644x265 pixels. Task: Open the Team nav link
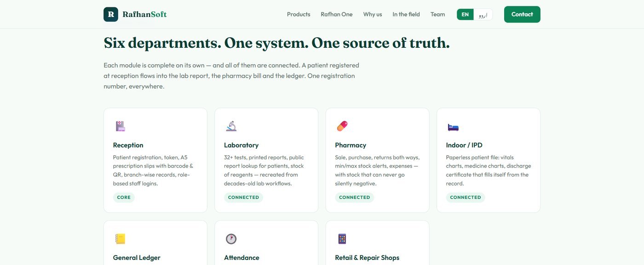pyautogui.click(x=438, y=14)
